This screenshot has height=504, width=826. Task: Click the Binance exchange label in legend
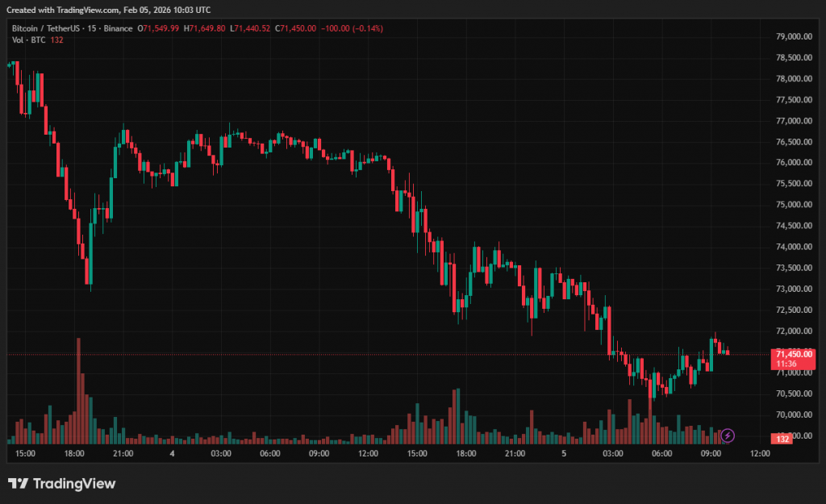point(119,28)
